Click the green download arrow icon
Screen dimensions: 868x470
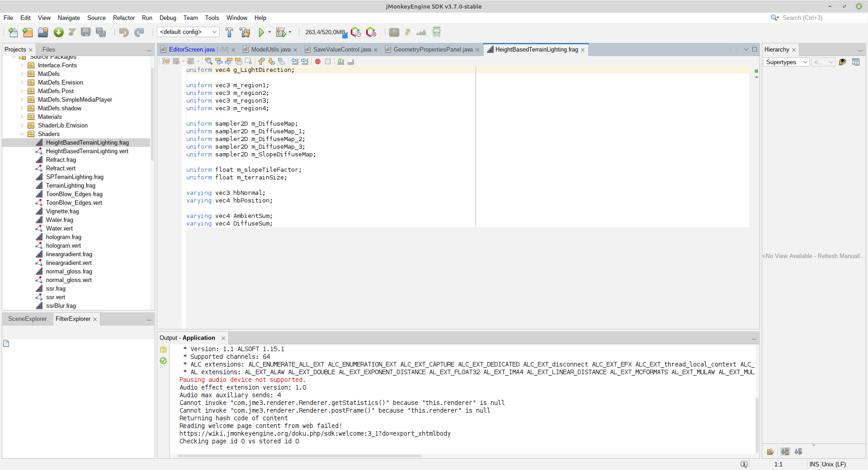(x=59, y=32)
